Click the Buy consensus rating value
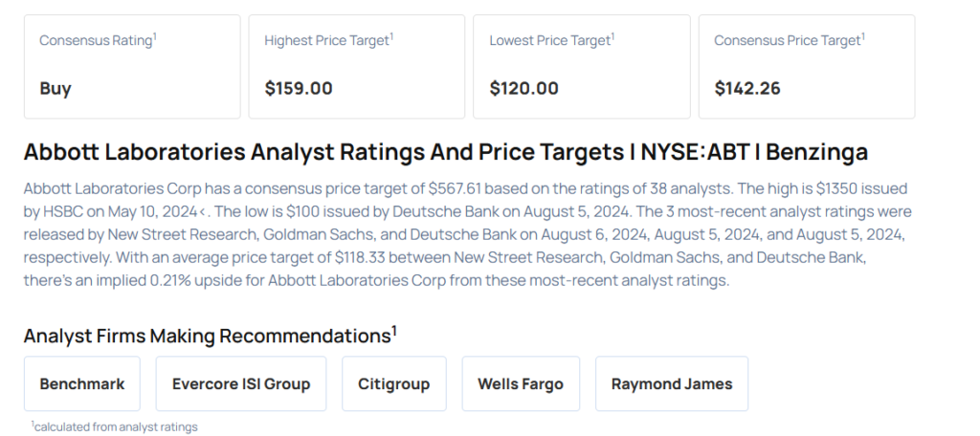Viewport: 980px width, 436px height. [56, 89]
